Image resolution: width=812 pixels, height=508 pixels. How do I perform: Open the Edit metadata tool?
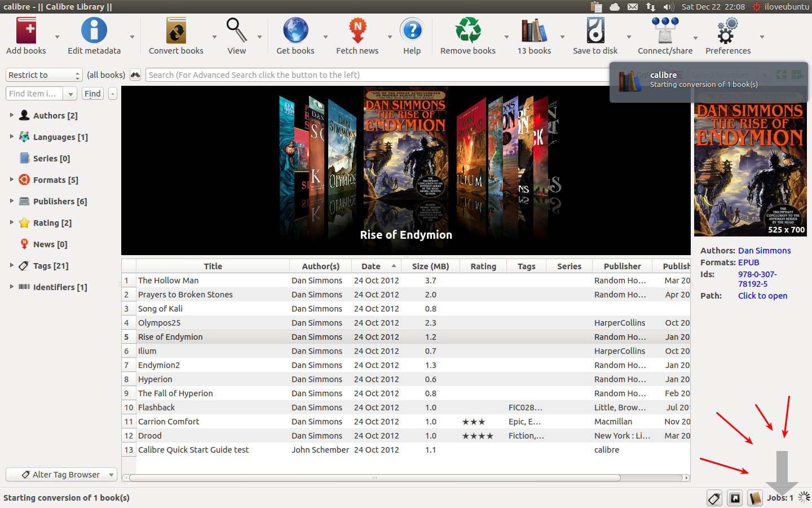(x=94, y=30)
